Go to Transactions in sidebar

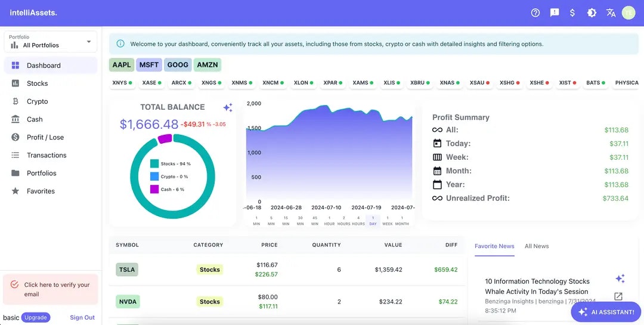click(x=51, y=155)
